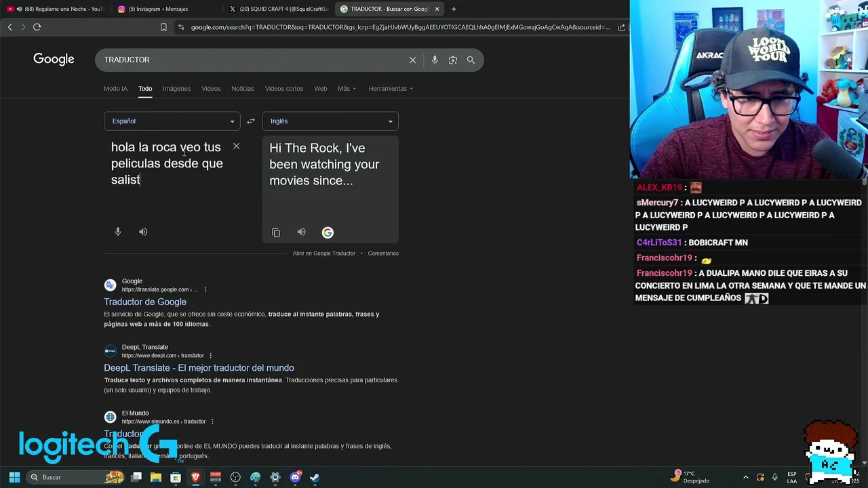Open Traductor de Google result link
Image resolution: width=868 pixels, height=488 pixels.
145,302
